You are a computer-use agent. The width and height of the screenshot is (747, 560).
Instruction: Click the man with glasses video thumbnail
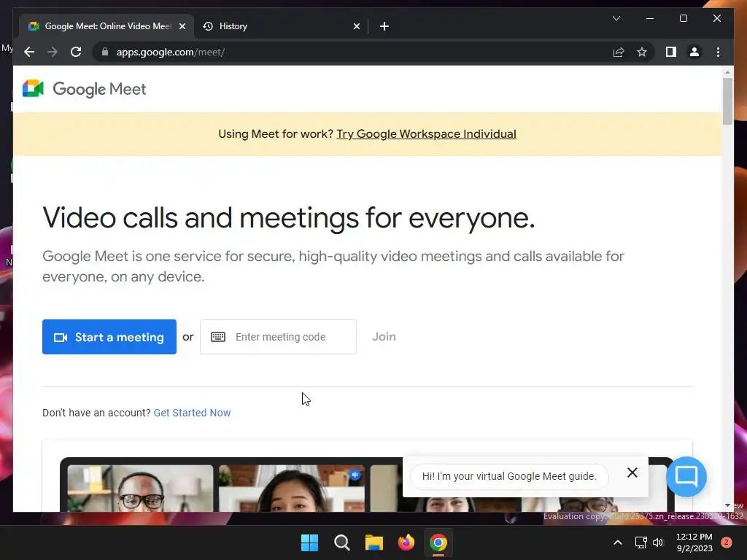(x=140, y=488)
